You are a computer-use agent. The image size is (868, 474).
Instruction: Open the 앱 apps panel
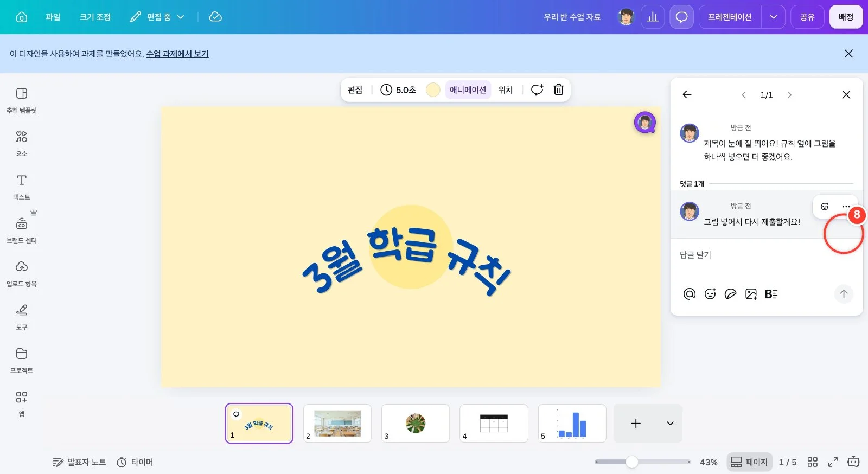click(22, 404)
